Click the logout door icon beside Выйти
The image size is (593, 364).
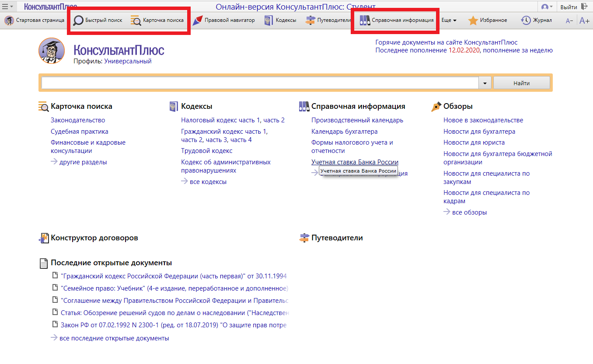[x=584, y=7]
